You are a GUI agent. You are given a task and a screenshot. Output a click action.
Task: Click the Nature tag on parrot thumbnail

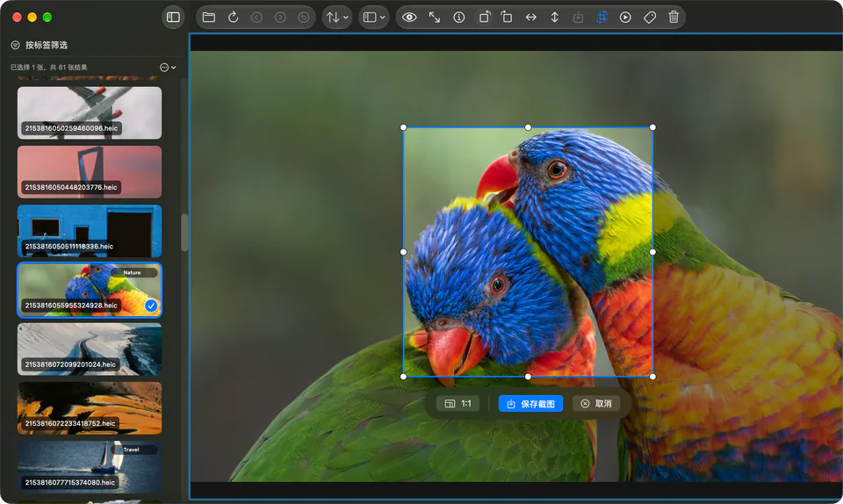pyautogui.click(x=133, y=272)
